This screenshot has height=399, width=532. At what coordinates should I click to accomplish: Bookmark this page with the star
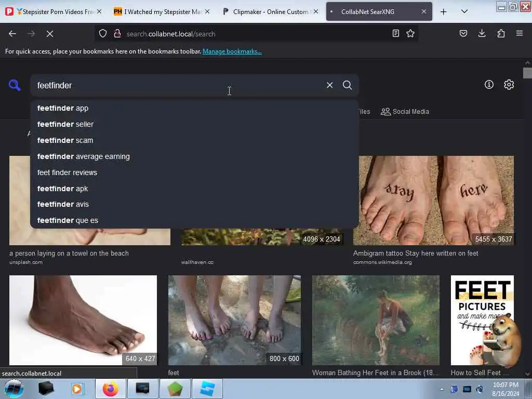(410, 34)
